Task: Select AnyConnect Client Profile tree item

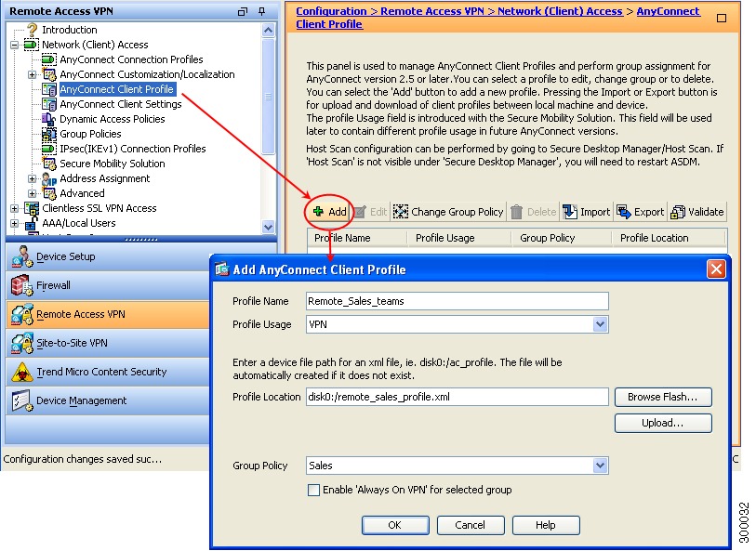Action: [116, 89]
